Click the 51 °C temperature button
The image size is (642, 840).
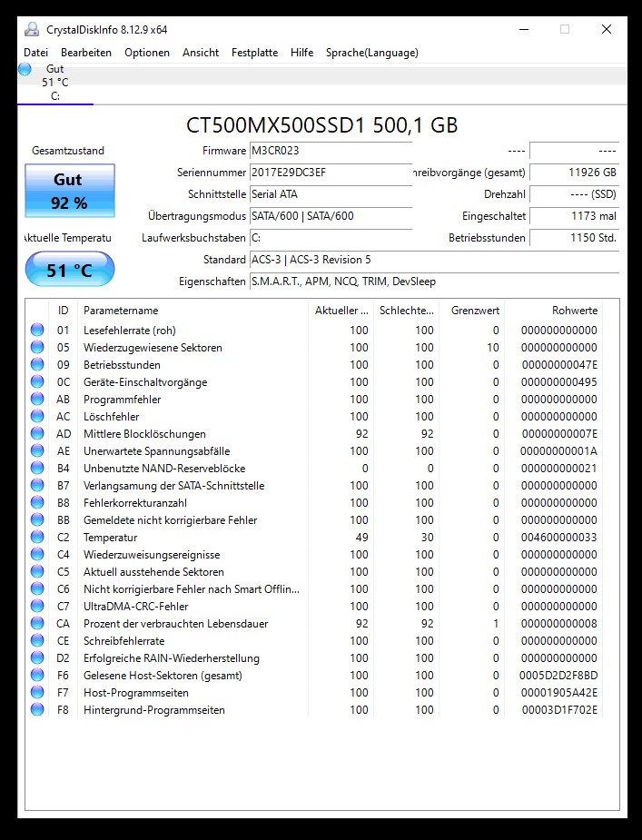(x=70, y=270)
